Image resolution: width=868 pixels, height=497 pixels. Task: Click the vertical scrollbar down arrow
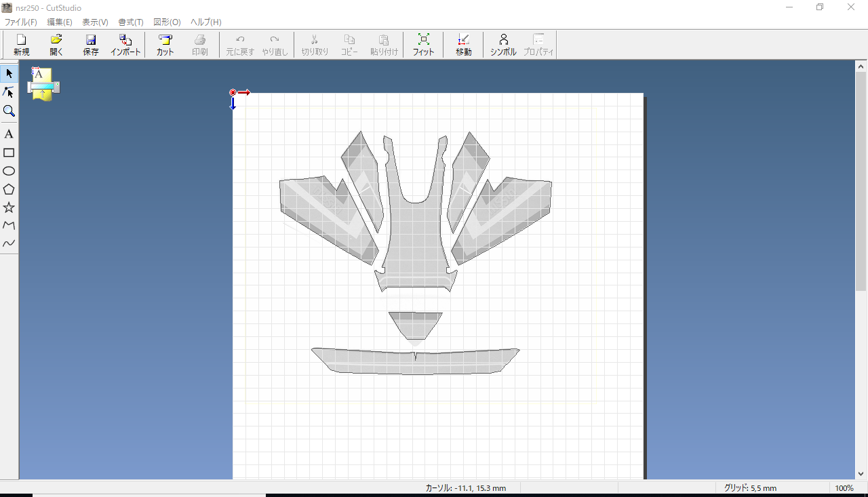pos(861,474)
